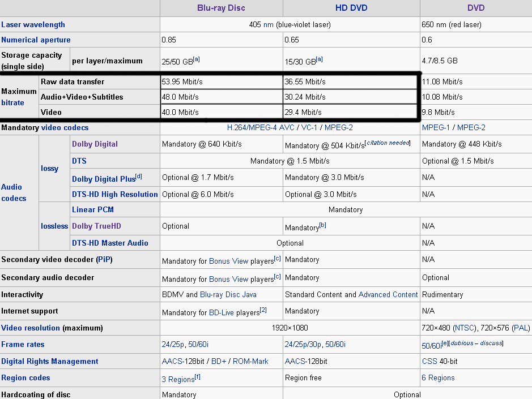Open the MPEG-1 link in DVD column
This screenshot has height=399, width=532.
[436, 127]
